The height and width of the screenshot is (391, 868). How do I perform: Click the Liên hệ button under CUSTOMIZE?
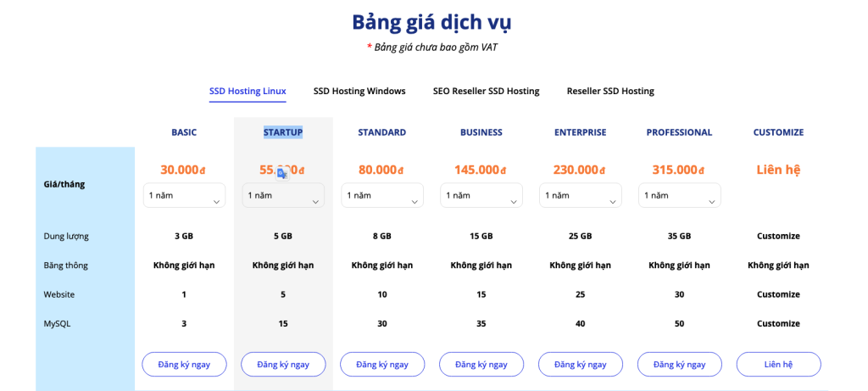coord(778,364)
